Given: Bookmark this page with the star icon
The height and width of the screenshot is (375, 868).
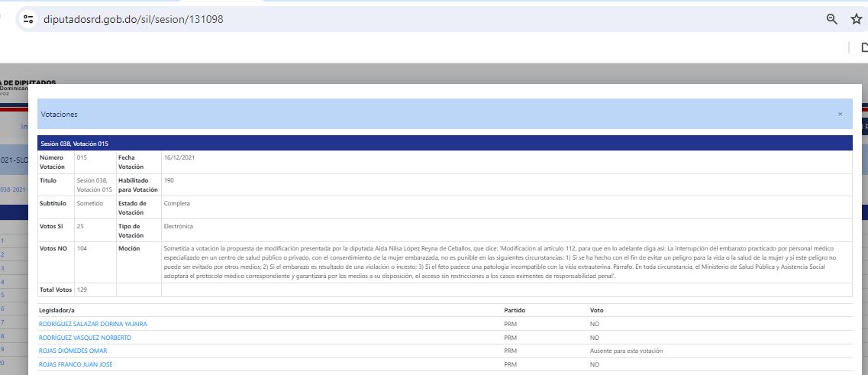Looking at the screenshot, I should click(x=856, y=19).
